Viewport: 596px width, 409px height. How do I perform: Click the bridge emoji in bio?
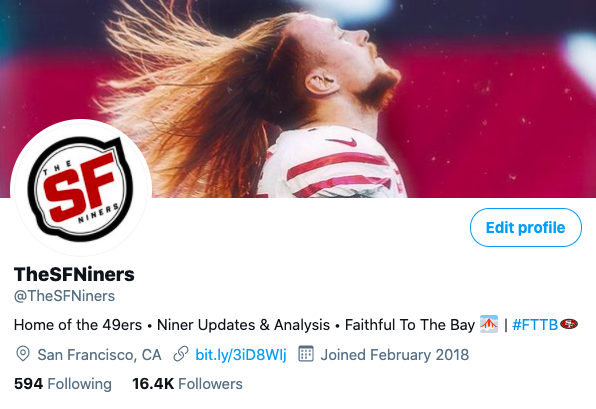[x=489, y=324]
